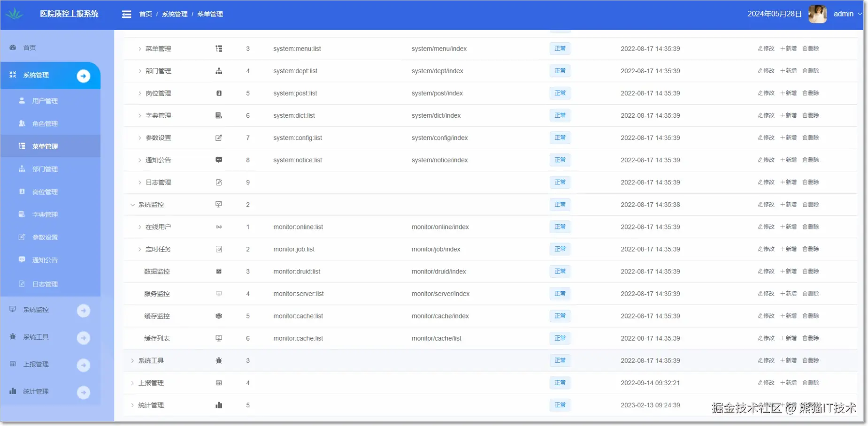Click the 2022-09-14 09:32:21 timestamp
Screen dimensions: 868x426
click(x=650, y=383)
